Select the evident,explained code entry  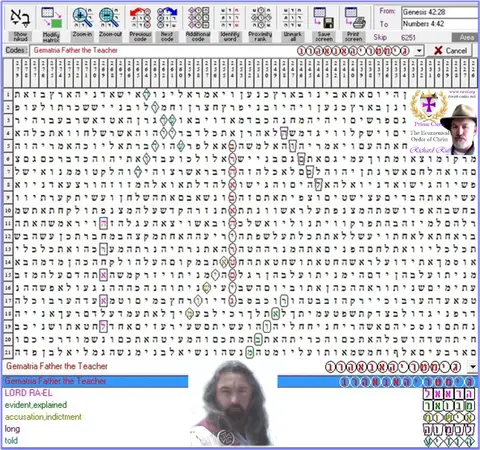36,405
